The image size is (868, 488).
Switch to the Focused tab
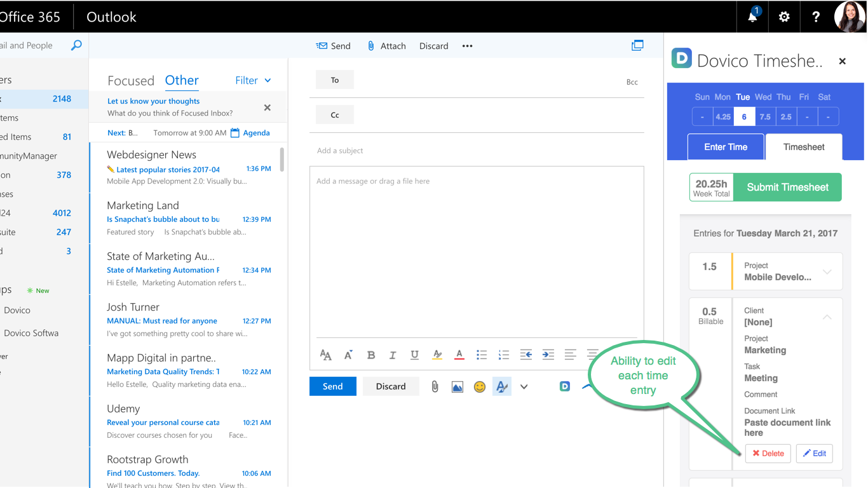pos(131,81)
